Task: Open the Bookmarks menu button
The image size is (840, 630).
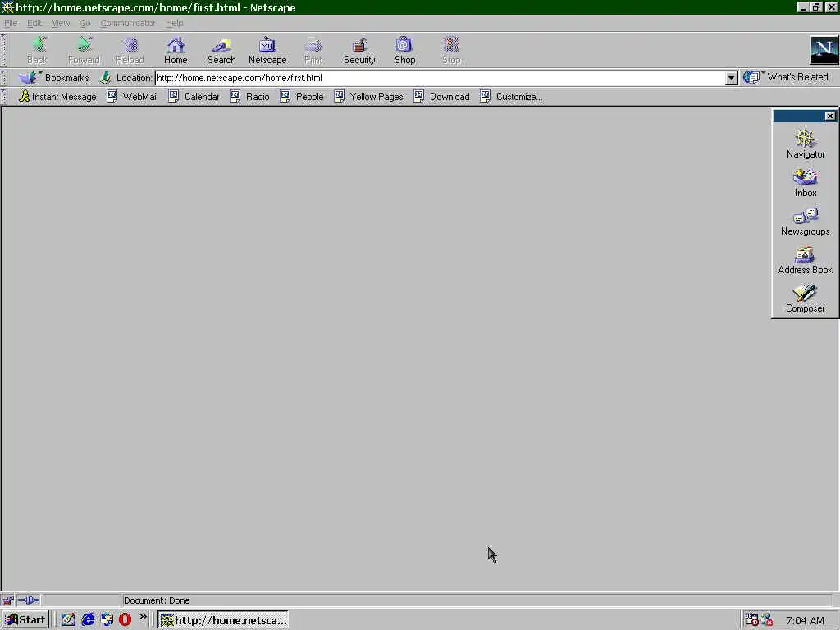Action: 53,78
